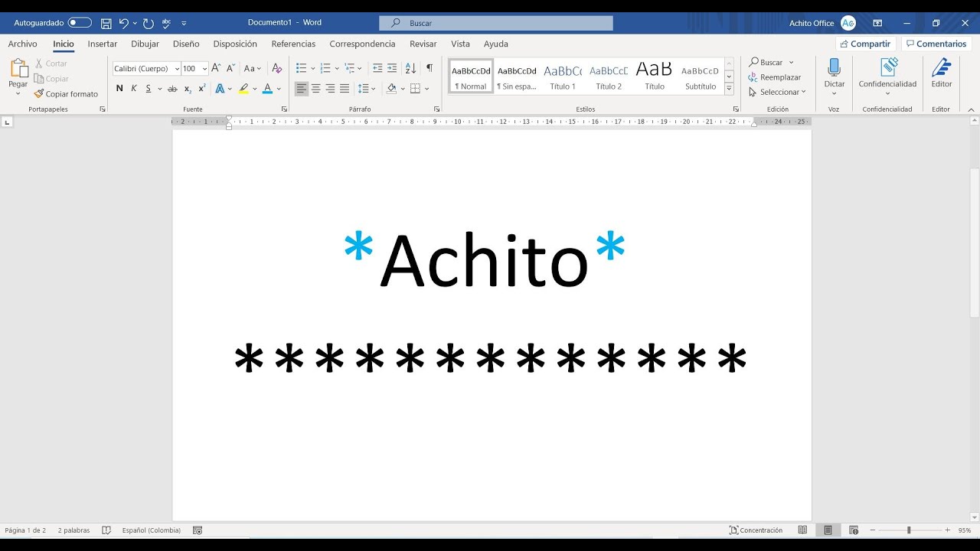The width and height of the screenshot is (980, 551).
Task: Apply blue font color A
Action: pyautogui.click(x=267, y=89)
